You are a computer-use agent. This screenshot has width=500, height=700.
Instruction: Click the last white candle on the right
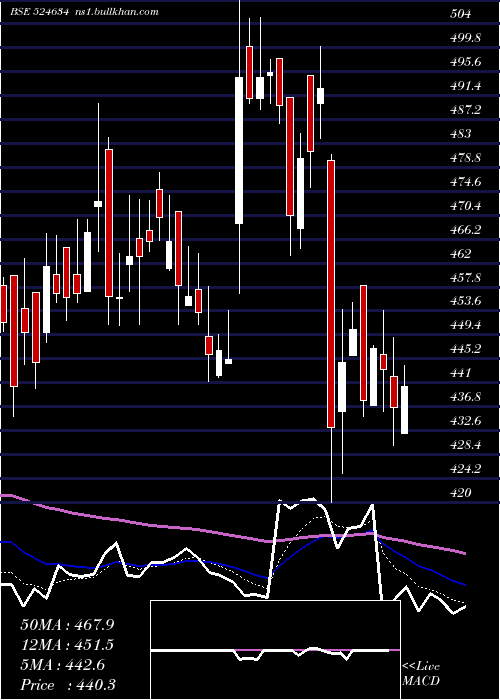click(404, 410)
